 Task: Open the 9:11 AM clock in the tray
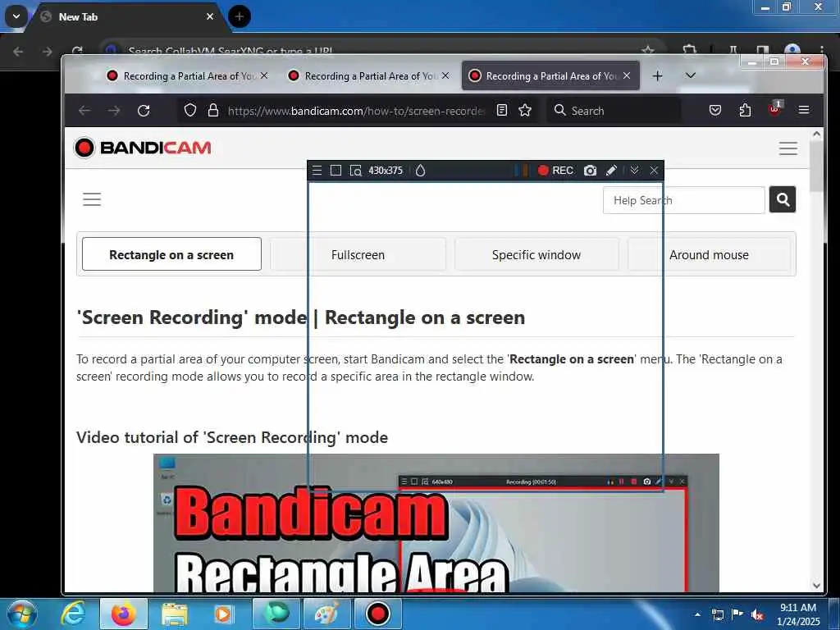coord(799,614)
